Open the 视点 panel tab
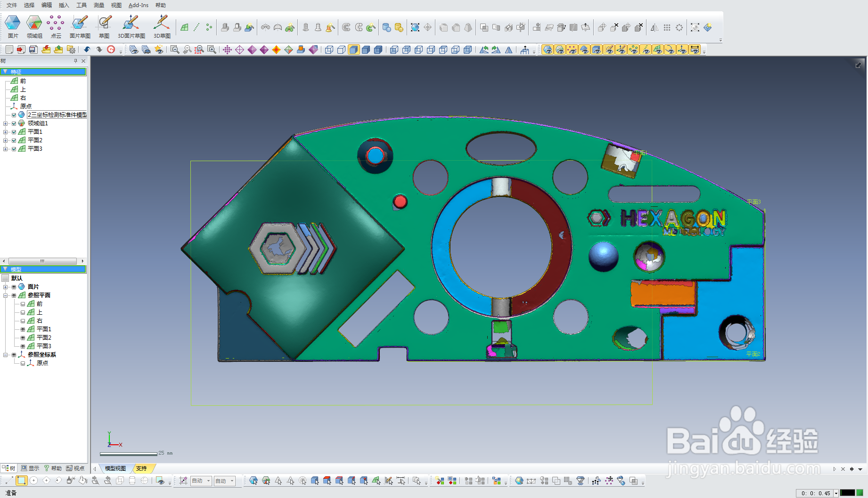 [x=75, y=468]
